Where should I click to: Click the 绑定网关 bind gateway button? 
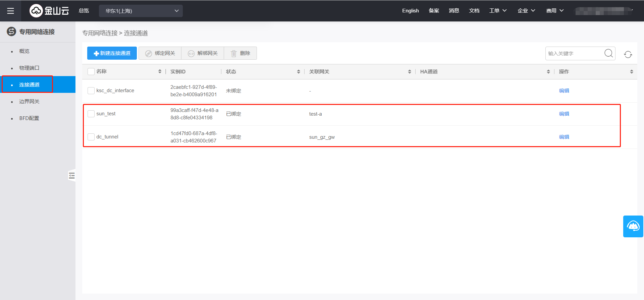[160, 53]
